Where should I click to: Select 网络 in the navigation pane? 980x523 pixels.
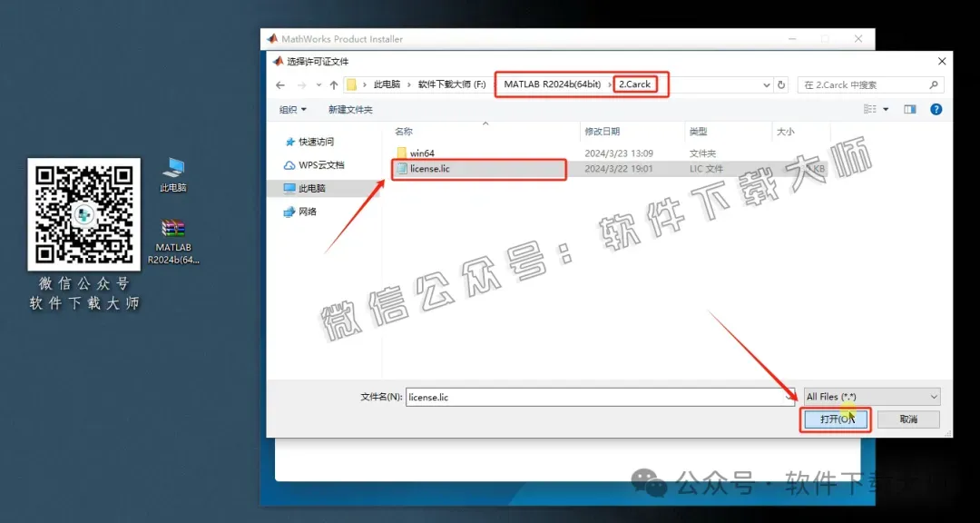pyautogui.click(x=300, y=212)
